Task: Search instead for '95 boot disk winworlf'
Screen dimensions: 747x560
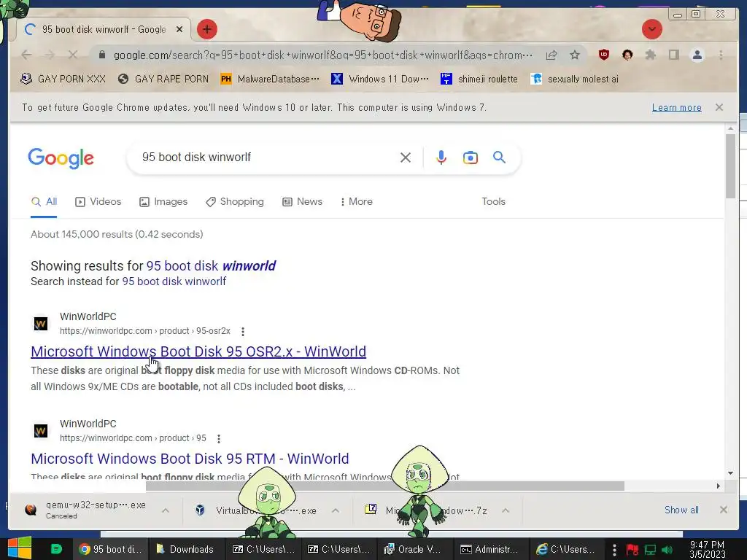Action: 174,281
